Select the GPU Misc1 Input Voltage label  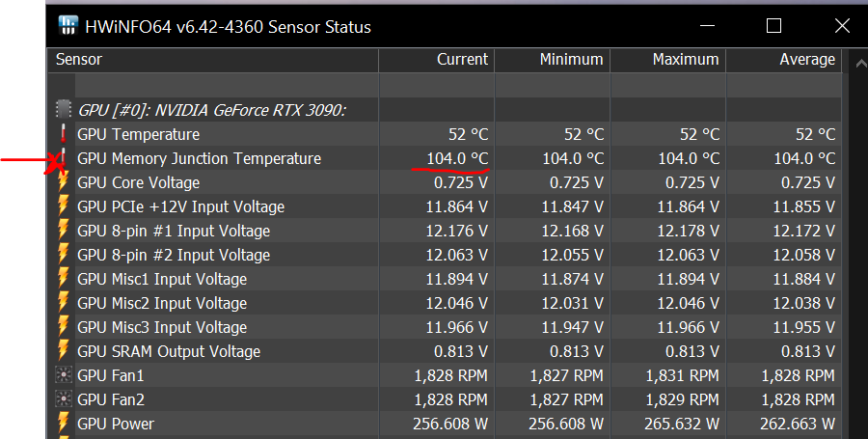162,279
